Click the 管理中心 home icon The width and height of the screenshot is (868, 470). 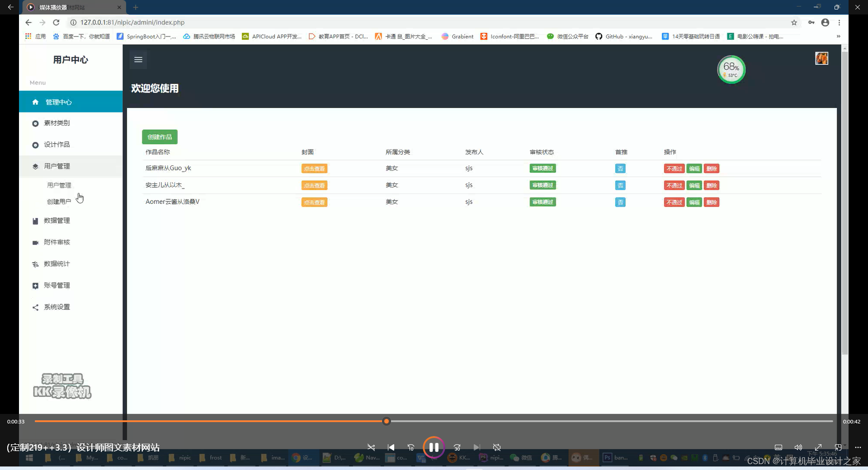[x=35, y=102]
